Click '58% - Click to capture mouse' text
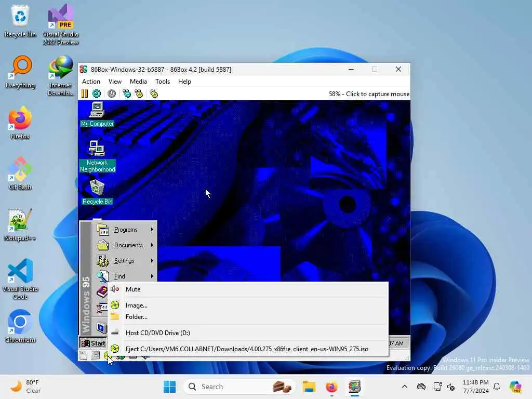The height and width of the screenshot is (399, 532). pyautogui.click(x=369, y=94)
